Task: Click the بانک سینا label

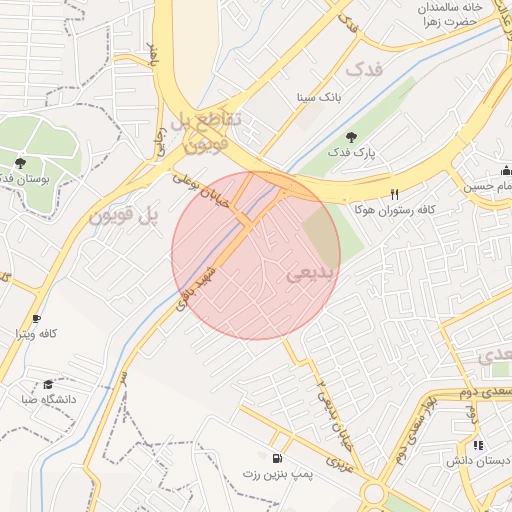Action: click(x=319, y=97)
